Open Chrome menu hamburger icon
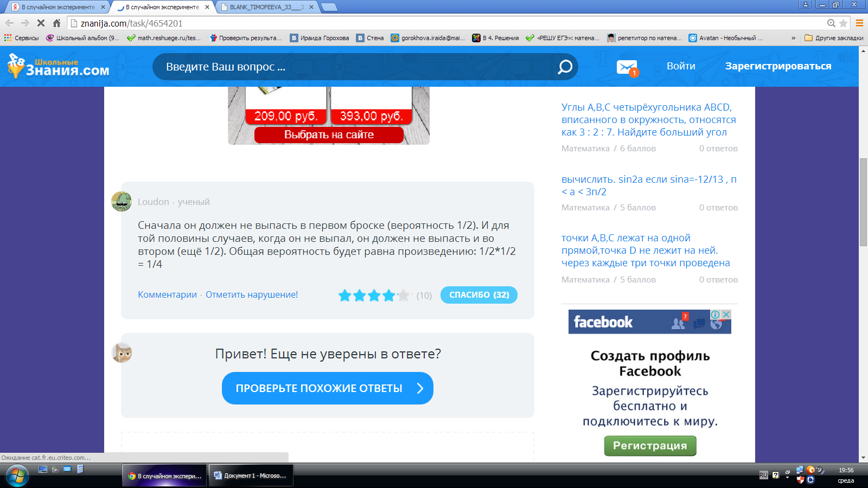This screenshot has width=868, height=488. click(x=859, y=23)
